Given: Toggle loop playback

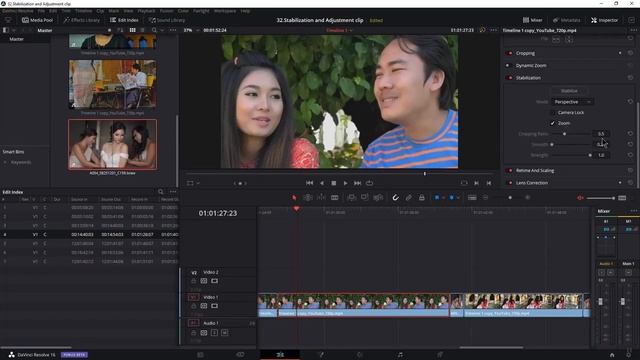Looking at the screenshot, I should 369,183.
